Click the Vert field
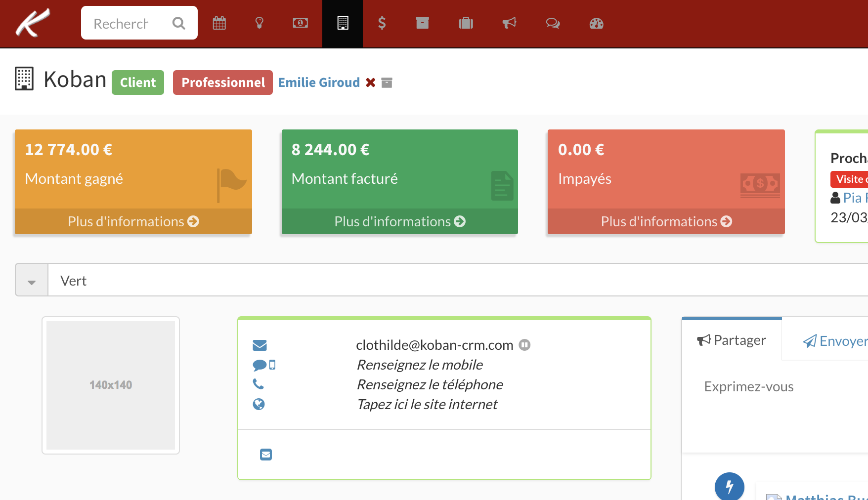 click(x=458, y=280)
